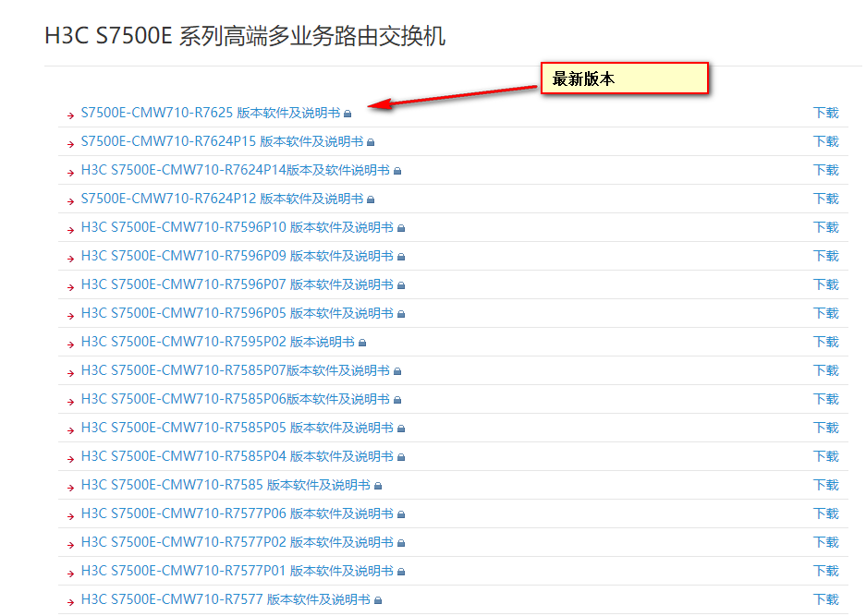
Task: Click the lock icon after the R7624P12 entry
Action: pos(371,199)
